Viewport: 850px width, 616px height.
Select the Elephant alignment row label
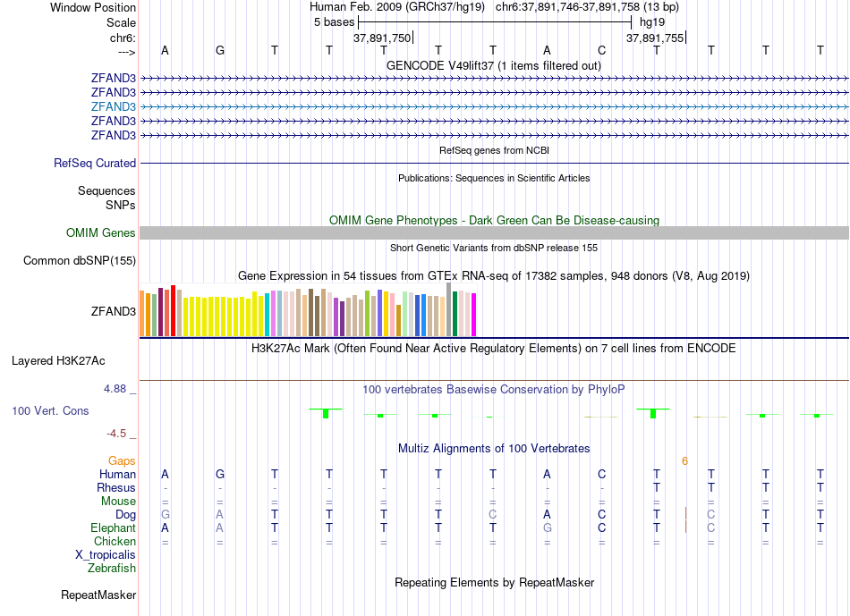click(x=113, y=528)
